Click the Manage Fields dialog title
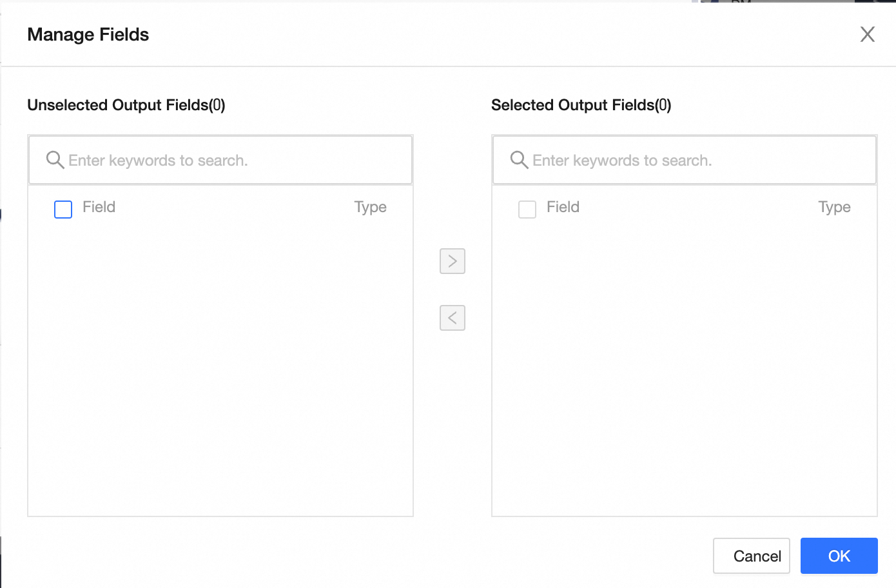896x588 pixels. pos(88,35)
